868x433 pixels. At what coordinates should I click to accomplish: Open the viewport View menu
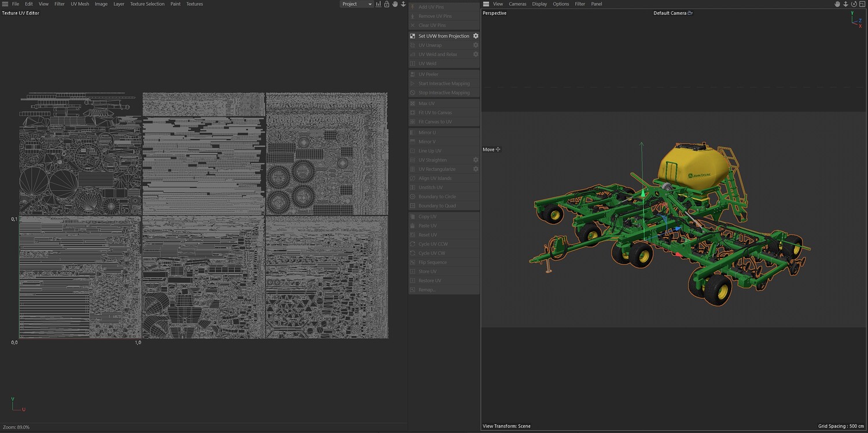(x=498, y=4)
